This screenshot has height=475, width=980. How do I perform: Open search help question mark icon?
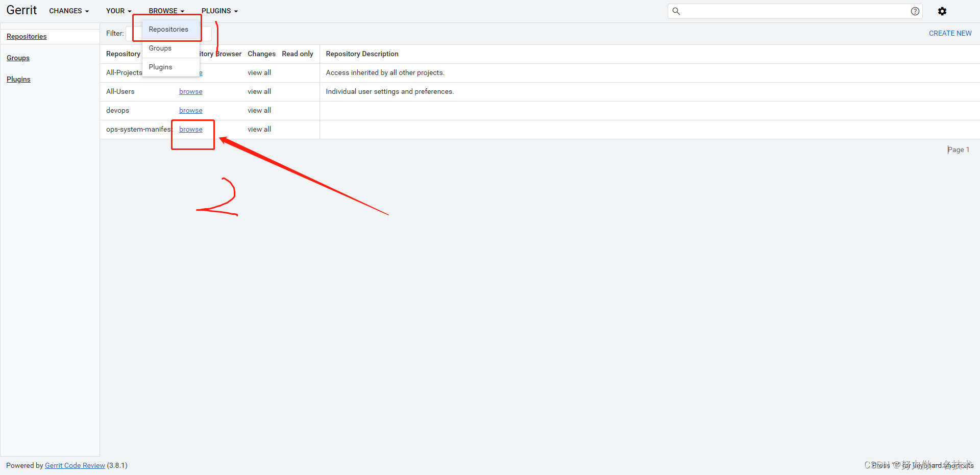point(915,11)
